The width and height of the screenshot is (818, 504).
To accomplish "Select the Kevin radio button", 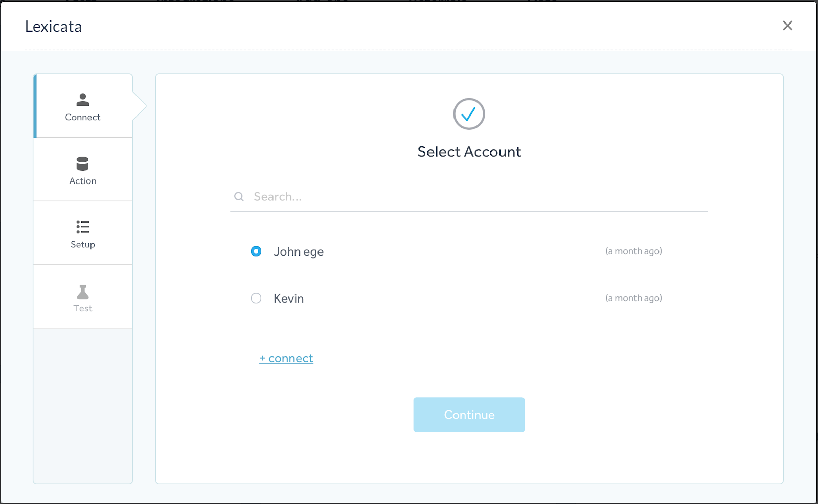I will click(x=256, y=298).
